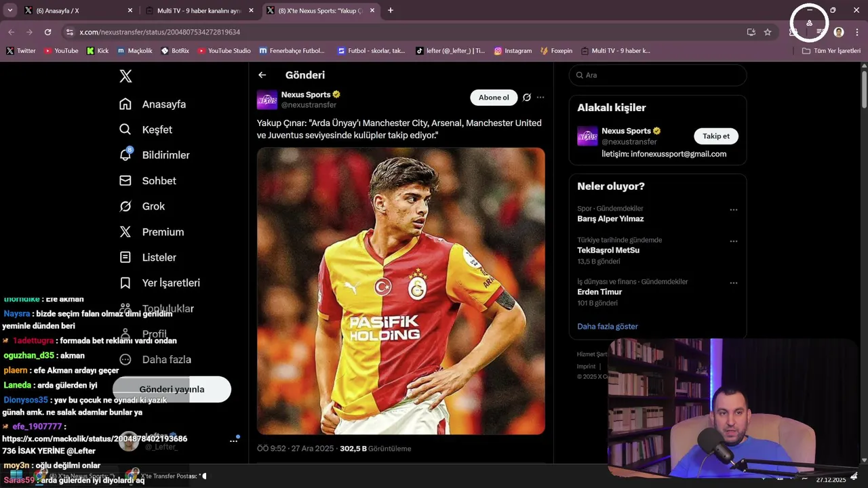Click the browser back arrow
Screen dimensions: 868x488
pyautogui.click(x=12, y=32)
